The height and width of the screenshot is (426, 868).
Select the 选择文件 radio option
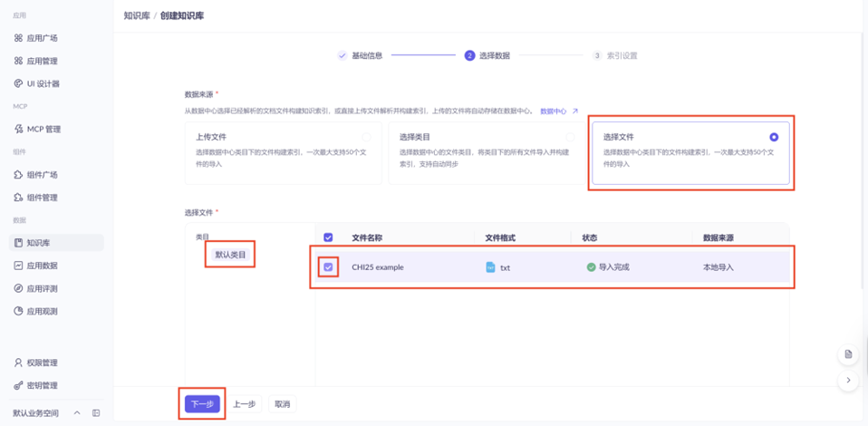[774, 137]
